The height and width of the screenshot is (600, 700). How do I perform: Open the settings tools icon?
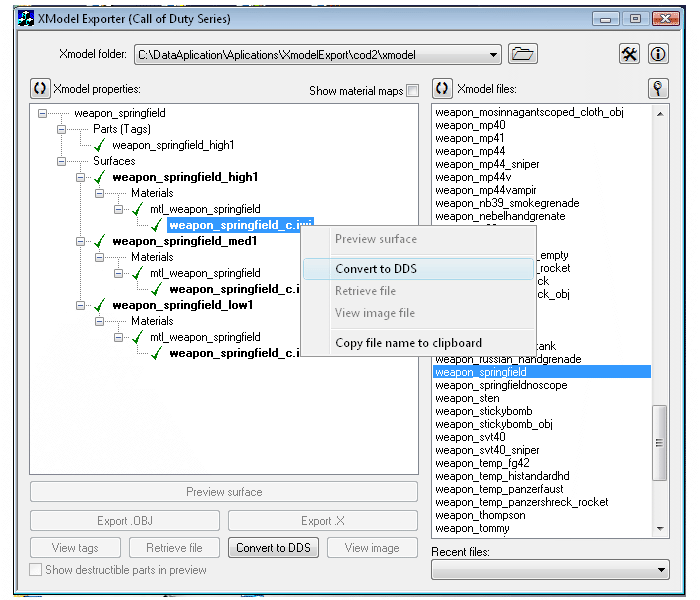point(629,54)
